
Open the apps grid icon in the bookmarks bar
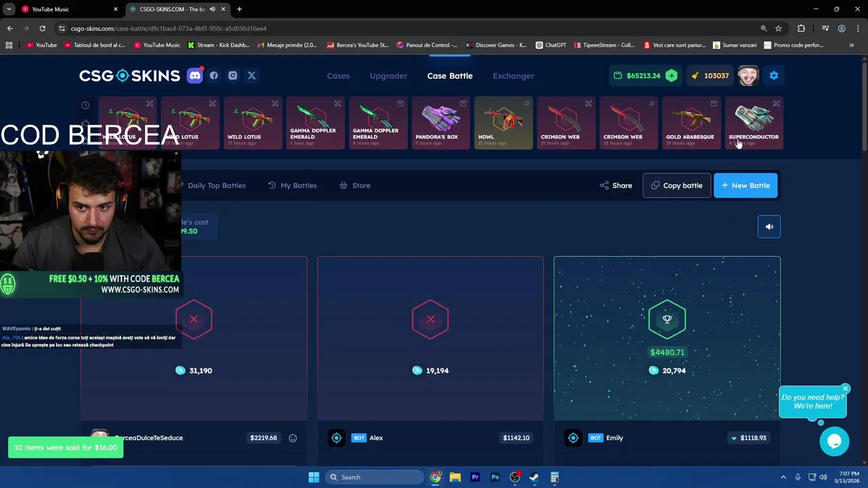9,45
